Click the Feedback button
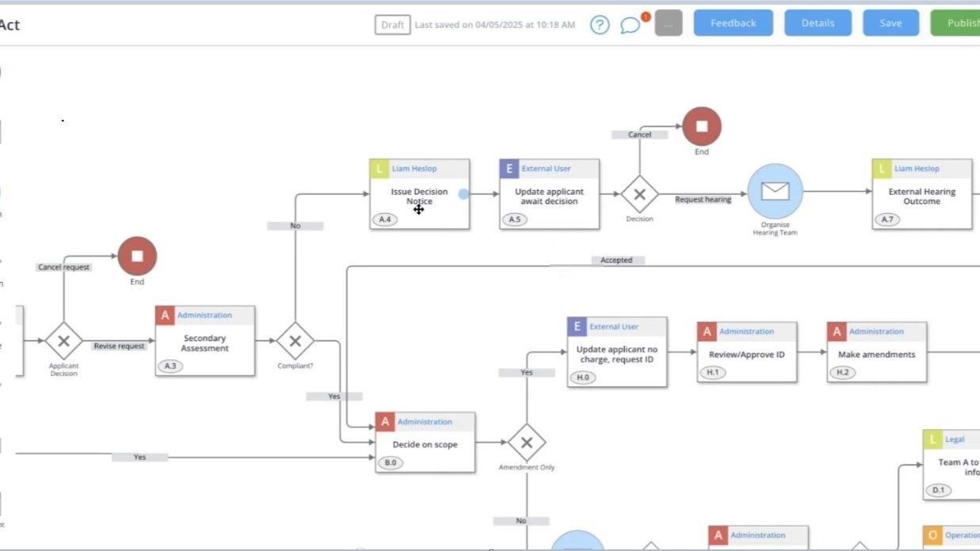Screen dimensions: 980x551 pos(733,23)
